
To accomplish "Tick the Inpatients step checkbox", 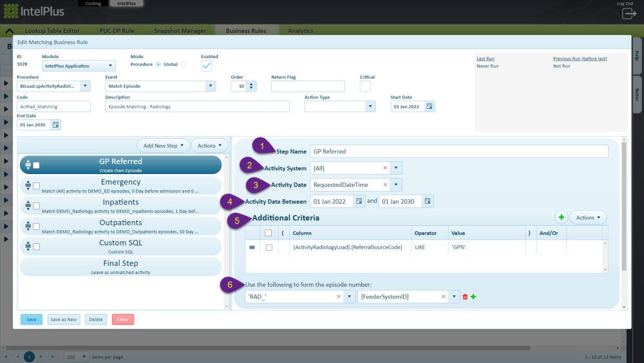I will (36, 206).
